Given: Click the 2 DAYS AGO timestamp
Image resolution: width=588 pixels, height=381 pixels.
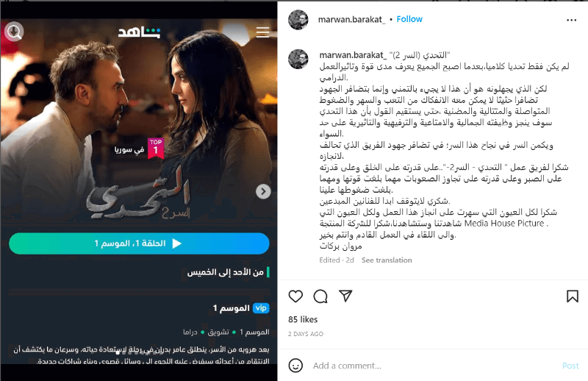Looking at the screenshot, I should (306, 334).
